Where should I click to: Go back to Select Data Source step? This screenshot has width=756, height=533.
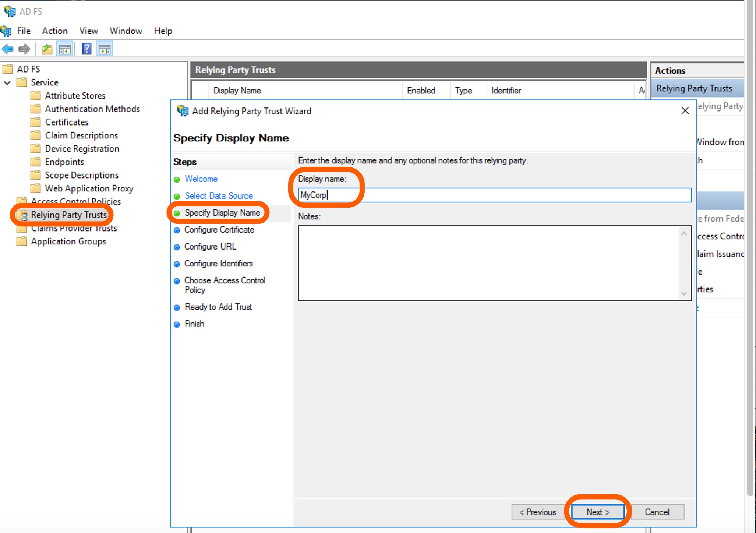click(219, 196)
